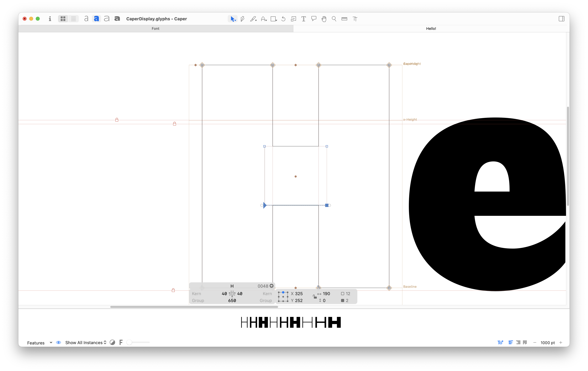Choose the Text tool
This screenshot has height=371, width=588.
(304, 19)
